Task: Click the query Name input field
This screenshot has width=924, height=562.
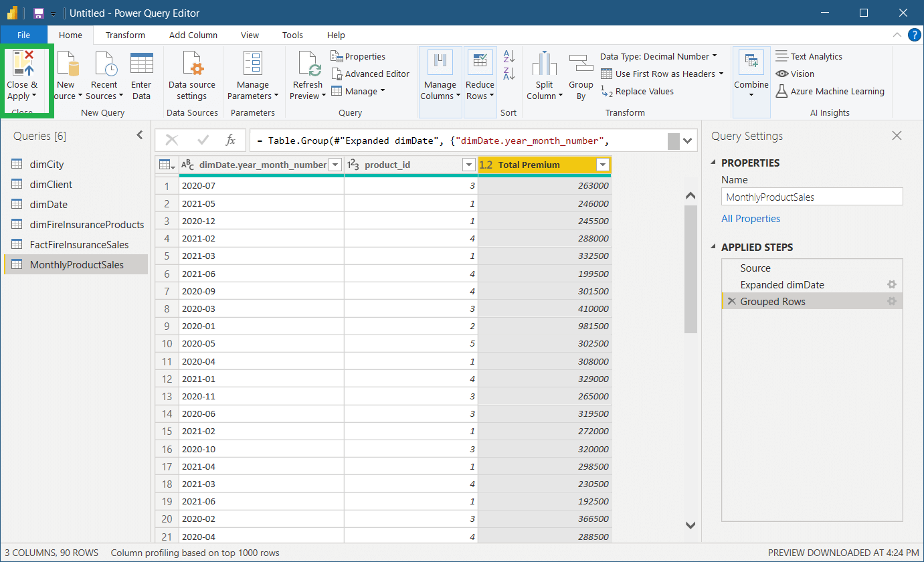Action: pyautogui.click(x=813, y=197)
